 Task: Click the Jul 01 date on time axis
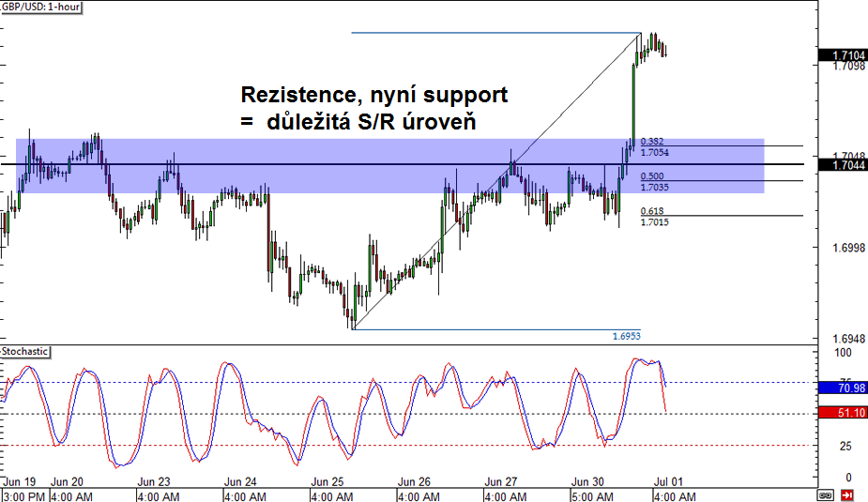pyautogui.click(x=668, y=482)
